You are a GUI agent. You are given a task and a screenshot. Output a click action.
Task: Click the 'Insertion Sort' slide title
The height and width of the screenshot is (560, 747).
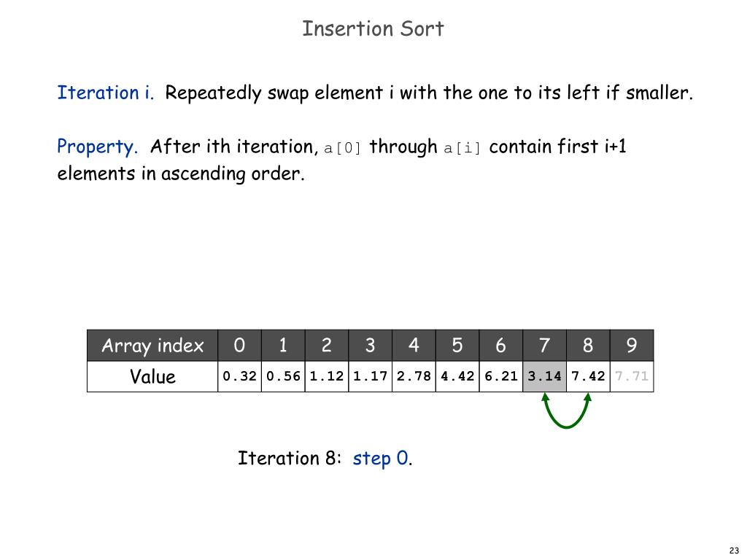tap(373, 28)
